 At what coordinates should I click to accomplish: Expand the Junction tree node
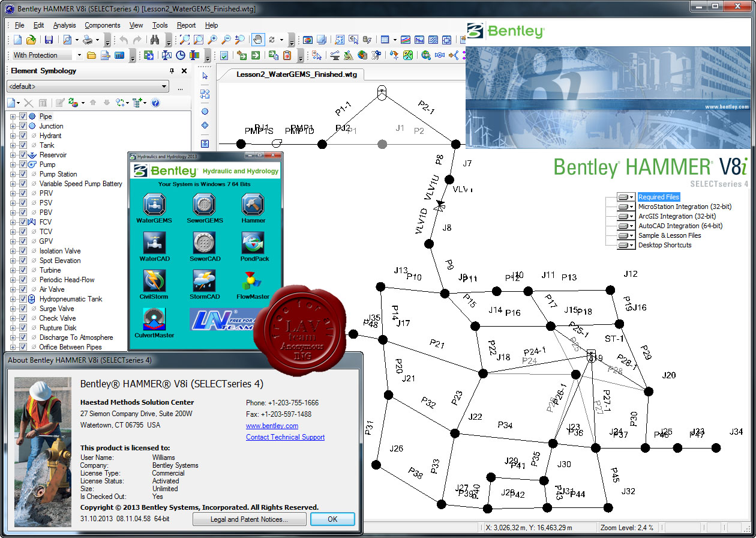(x=13, y=126)
